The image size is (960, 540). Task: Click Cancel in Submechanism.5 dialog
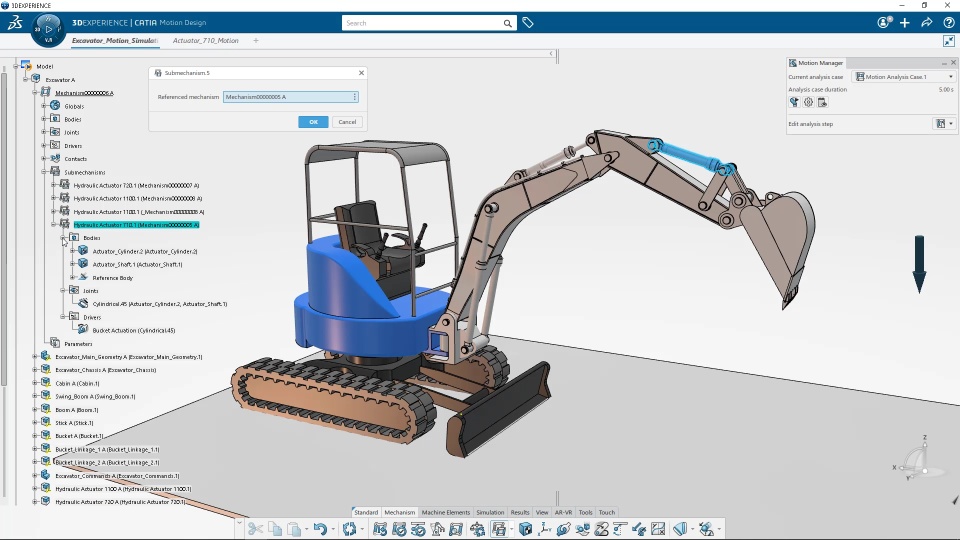point(347,122)
